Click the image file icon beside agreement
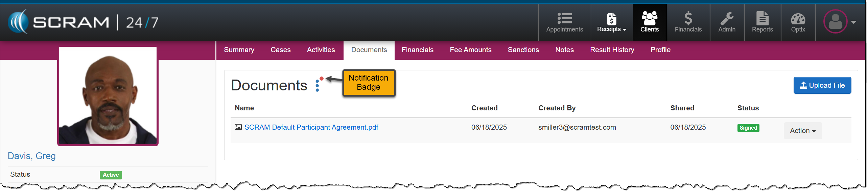Screen dimensions: 868x195 (238, 127)
